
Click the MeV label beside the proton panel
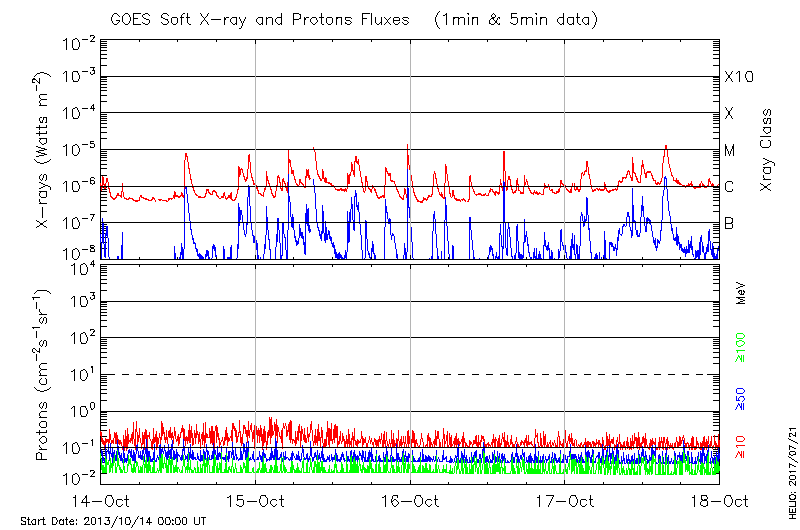pyautogui.click(x=742, y=293)
